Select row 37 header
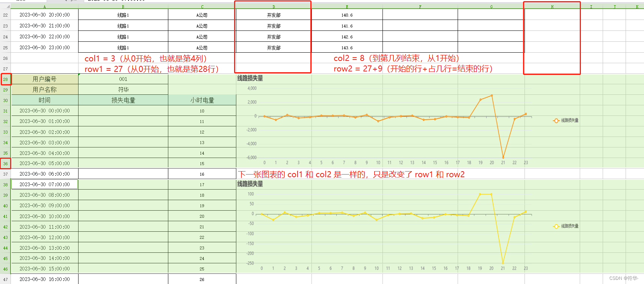644x284 pixels. pos(5,174)
